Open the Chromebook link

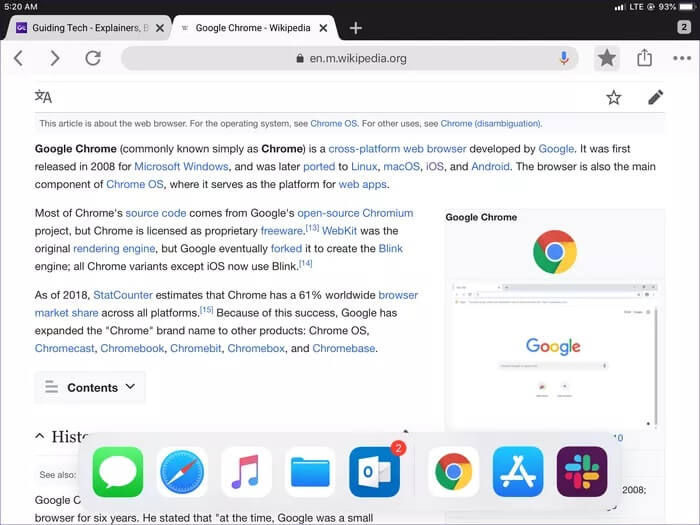(132, 348)
